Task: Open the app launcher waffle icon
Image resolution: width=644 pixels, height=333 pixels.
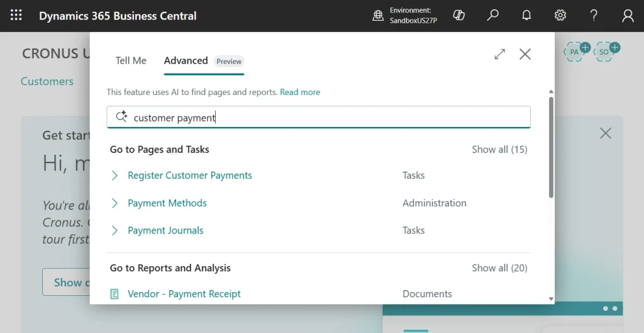Action: click(16, 16)
